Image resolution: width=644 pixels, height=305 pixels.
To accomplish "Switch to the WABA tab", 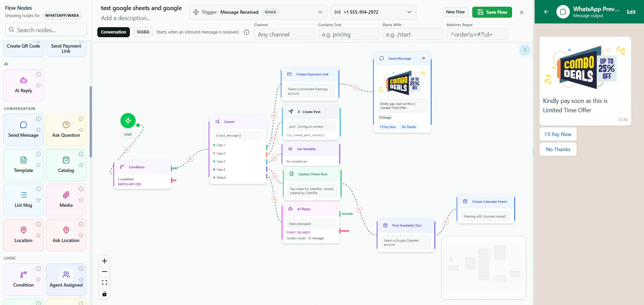I will point(143,32).
